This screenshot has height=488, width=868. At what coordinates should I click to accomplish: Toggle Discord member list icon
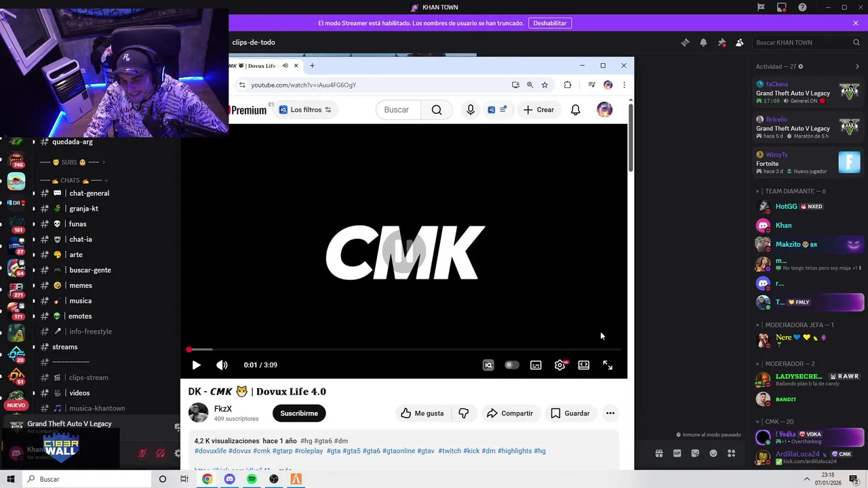740,42
